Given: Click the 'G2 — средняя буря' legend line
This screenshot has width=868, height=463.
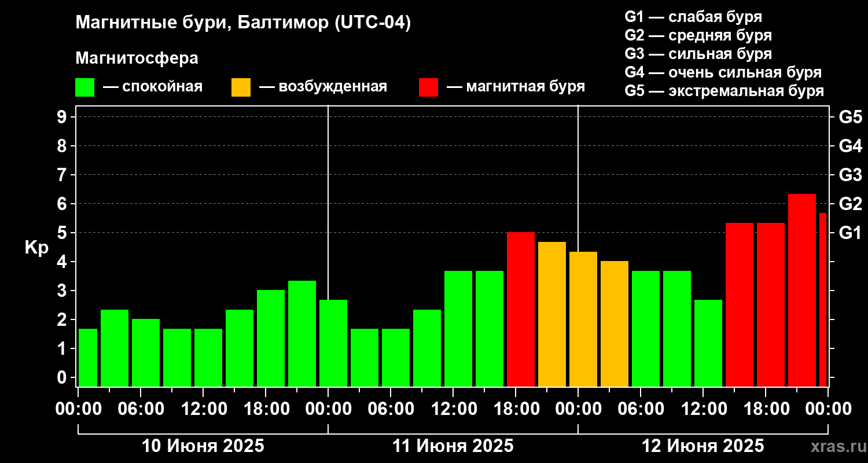Looking at the screenshot, I should tap(698, 35).
